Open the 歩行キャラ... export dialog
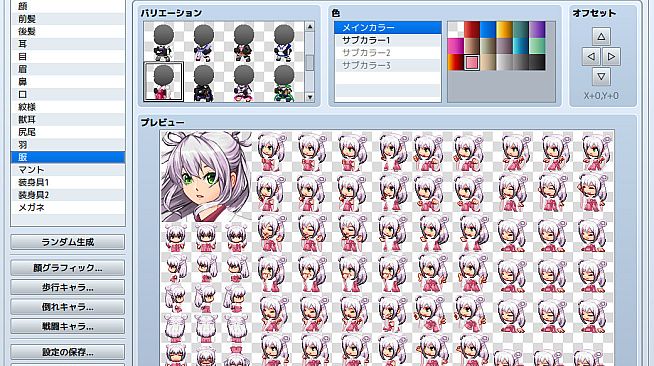This screenshot has height=366, width=654. (x=68, y=287)
